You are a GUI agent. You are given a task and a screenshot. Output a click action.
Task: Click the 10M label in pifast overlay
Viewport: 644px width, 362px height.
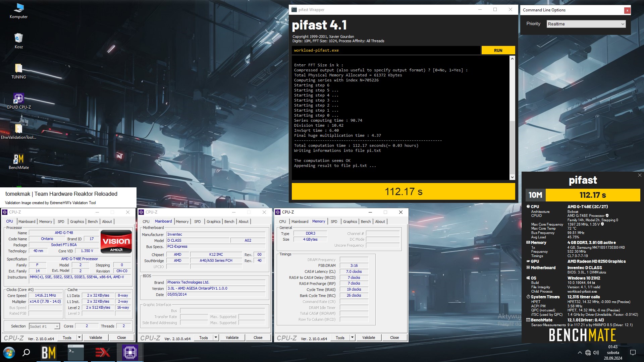click(x=535, y=195)
